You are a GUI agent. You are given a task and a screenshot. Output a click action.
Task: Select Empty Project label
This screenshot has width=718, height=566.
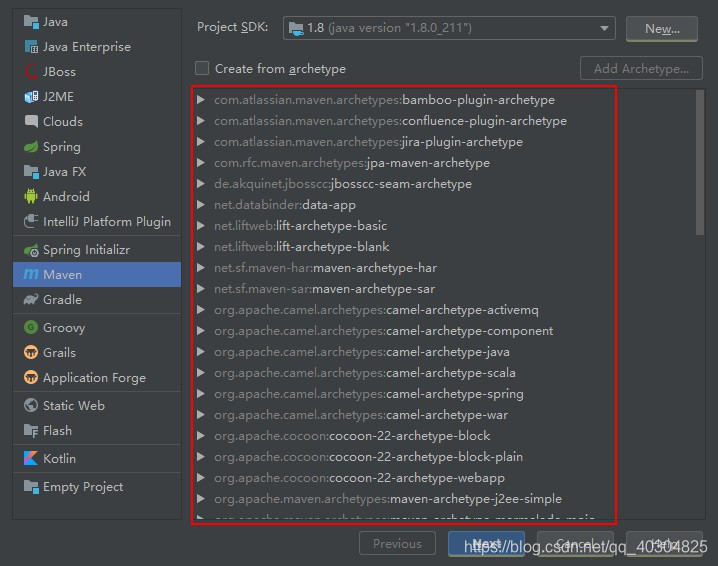coord(83,487)
